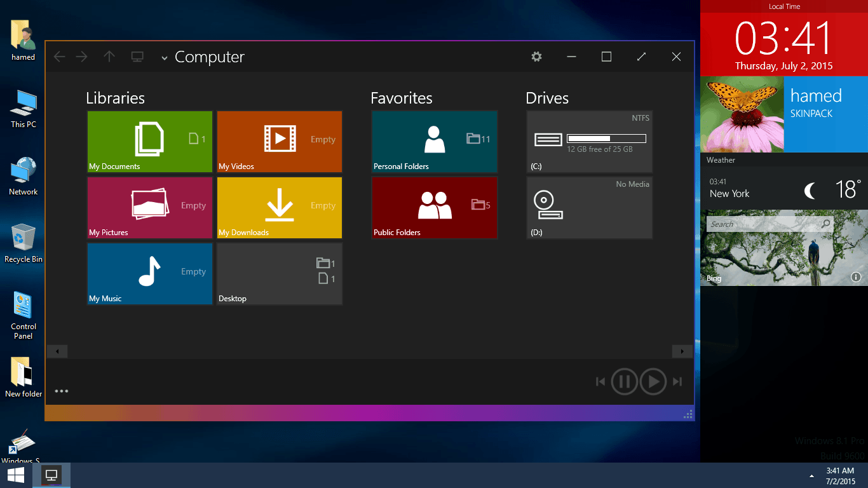Skip to the next track
The width and height of the screenshot is (868, 488).
pyautogui.click(x=677, y=381)
